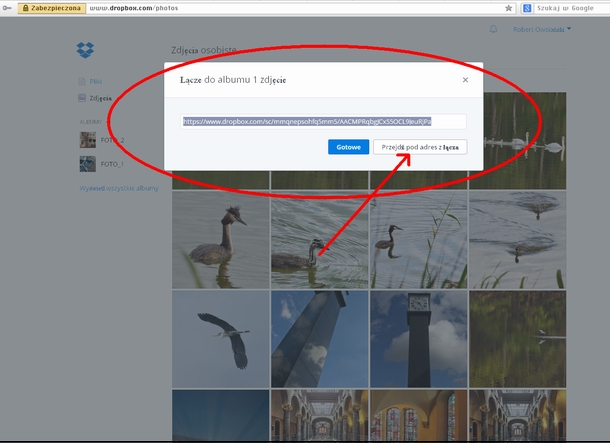Open the grebe beside green reeds photo
Image resolution: width=610 pixels, height=443 pixels.
coord(419,240)
